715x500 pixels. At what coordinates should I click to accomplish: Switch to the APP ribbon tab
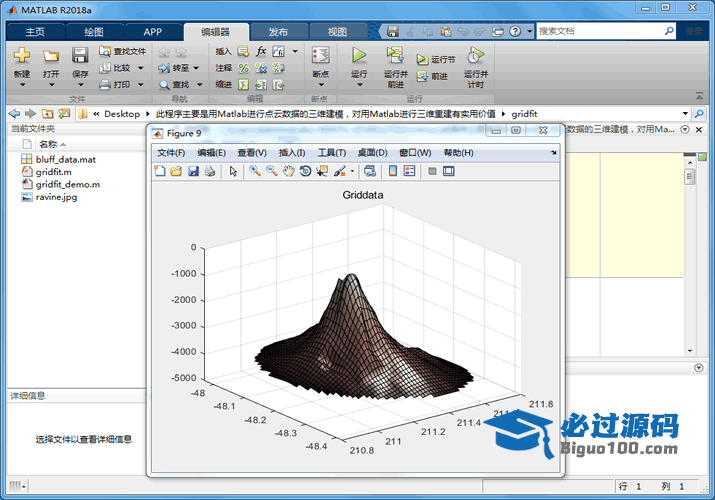152,32
